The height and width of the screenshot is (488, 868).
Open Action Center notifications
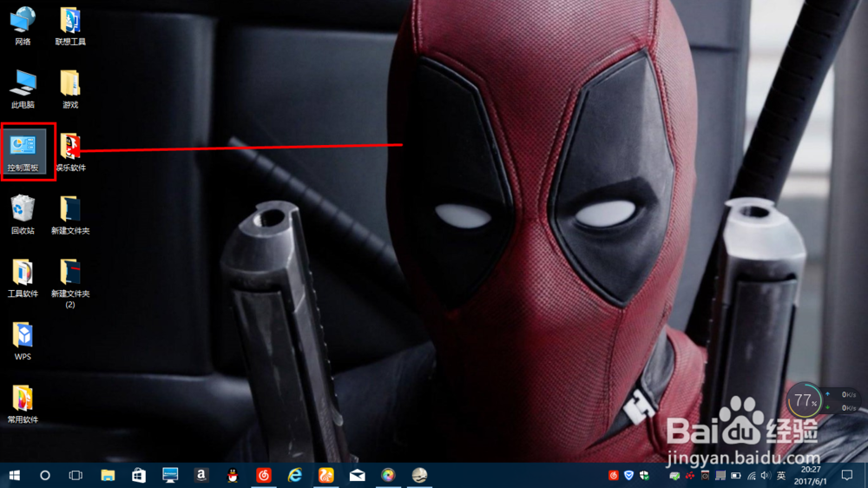tap(847, 475)
